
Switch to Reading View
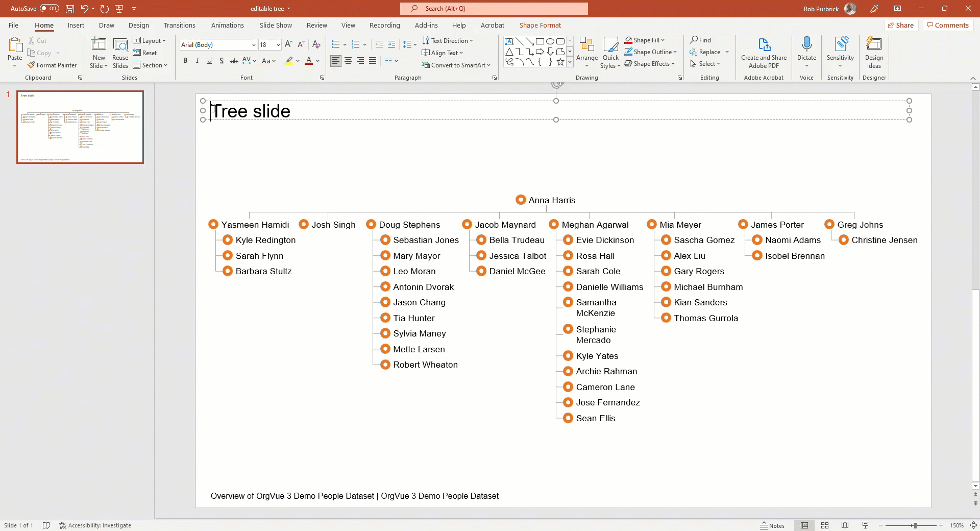(x=845, y=525)
